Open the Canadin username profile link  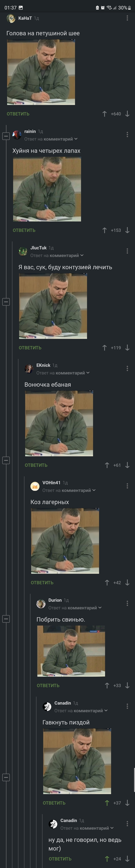(62, 703)
